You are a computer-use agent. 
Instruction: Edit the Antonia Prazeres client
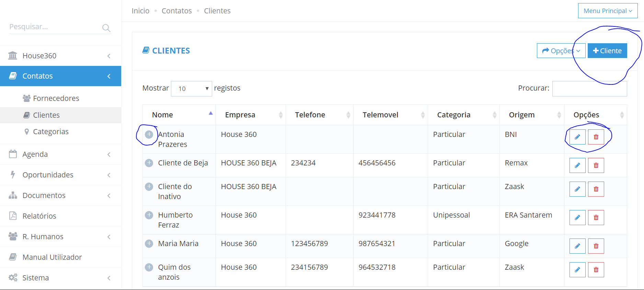577,137
